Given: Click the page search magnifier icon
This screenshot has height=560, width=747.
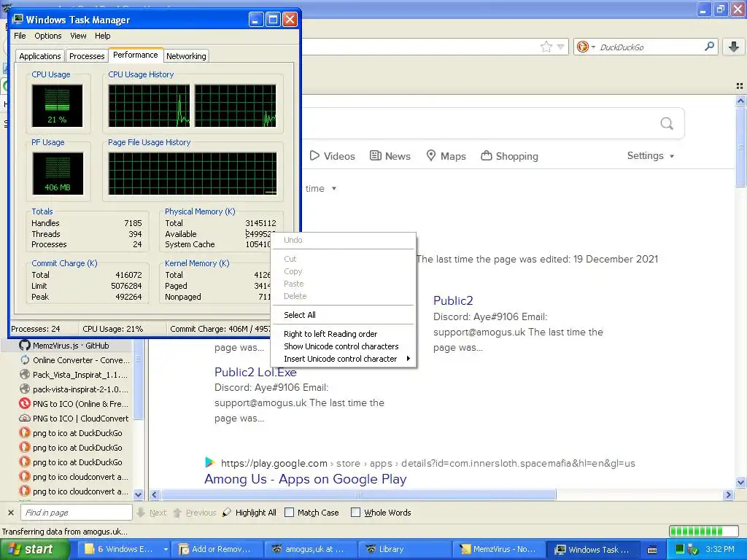Looking at the screenshot, I should (667, 124).
